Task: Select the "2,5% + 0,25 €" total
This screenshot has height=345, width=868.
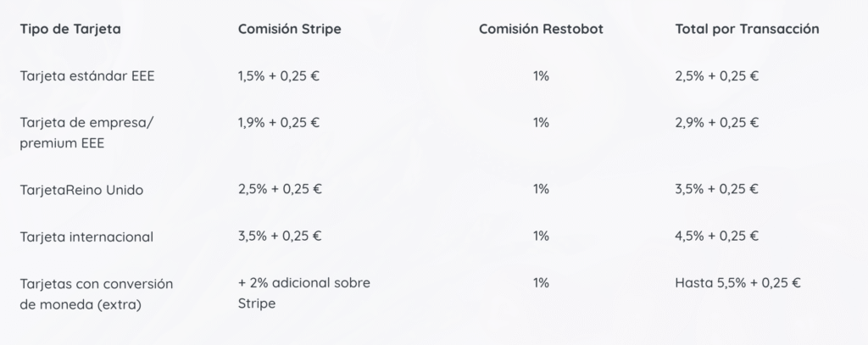Action: [x=716, y=75]
